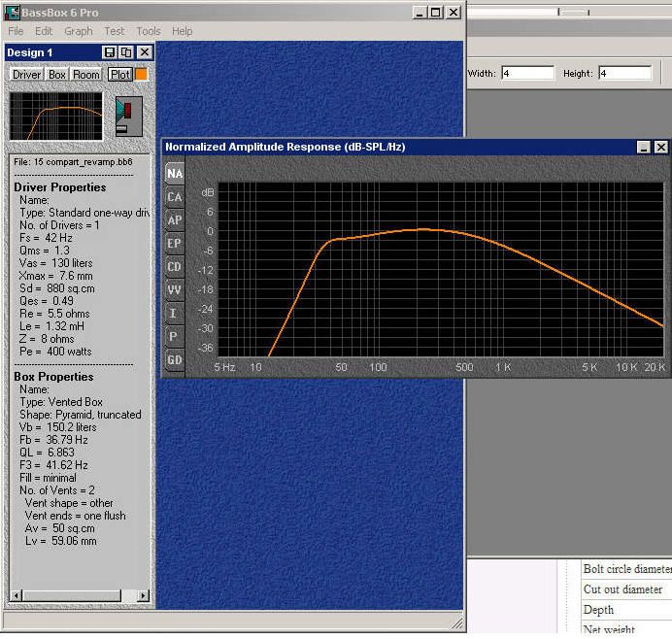Open the Tools menu
Image resolution: width=672 pixels, height=639 pixels.
[148, 31]
